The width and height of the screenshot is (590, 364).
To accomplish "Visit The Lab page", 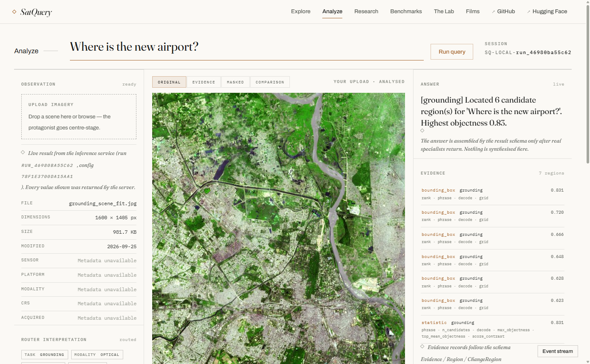I will pyautogui.click(x=444, y=11).
